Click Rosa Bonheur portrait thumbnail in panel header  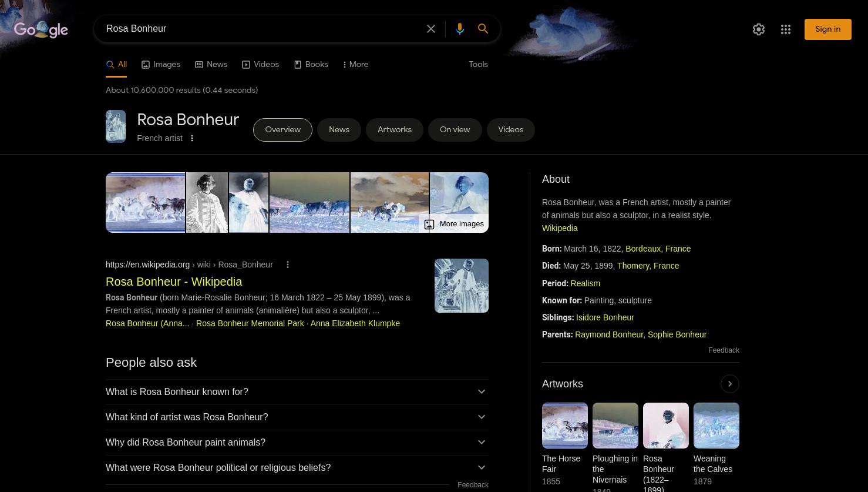116,126
